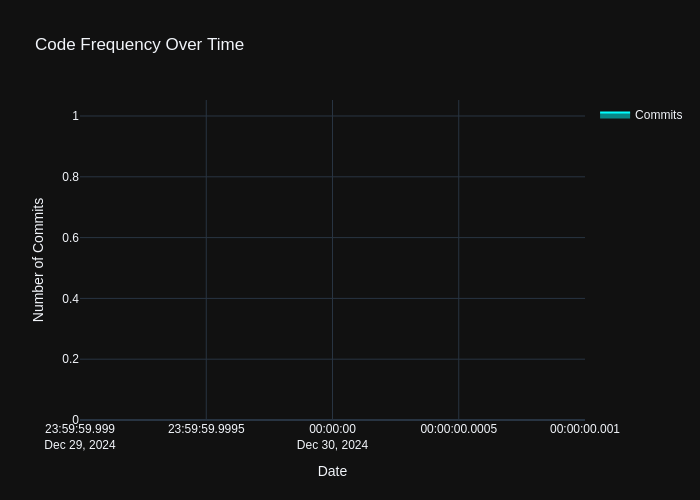Viewport: 700px width, 500px height.
Task: Click where 23:59:59.9995 gridline crosses 0.4 gridline
Action: click(206, 299)
